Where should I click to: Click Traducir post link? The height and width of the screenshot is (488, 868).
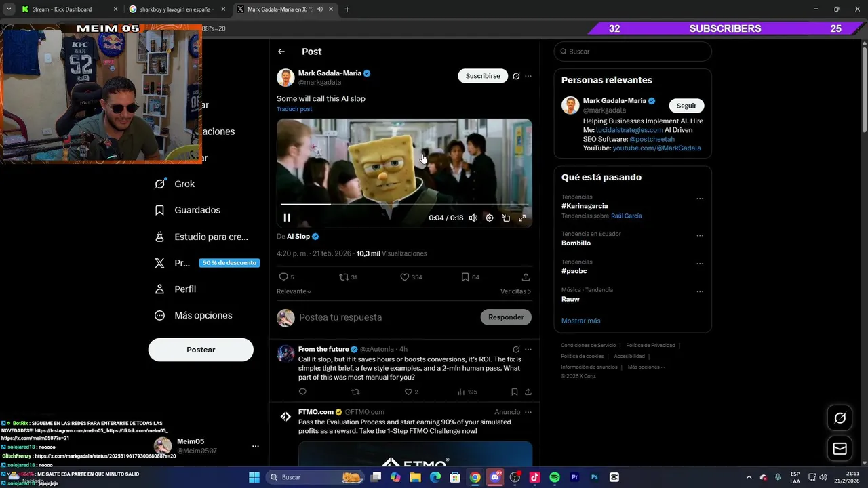point(294,109)
